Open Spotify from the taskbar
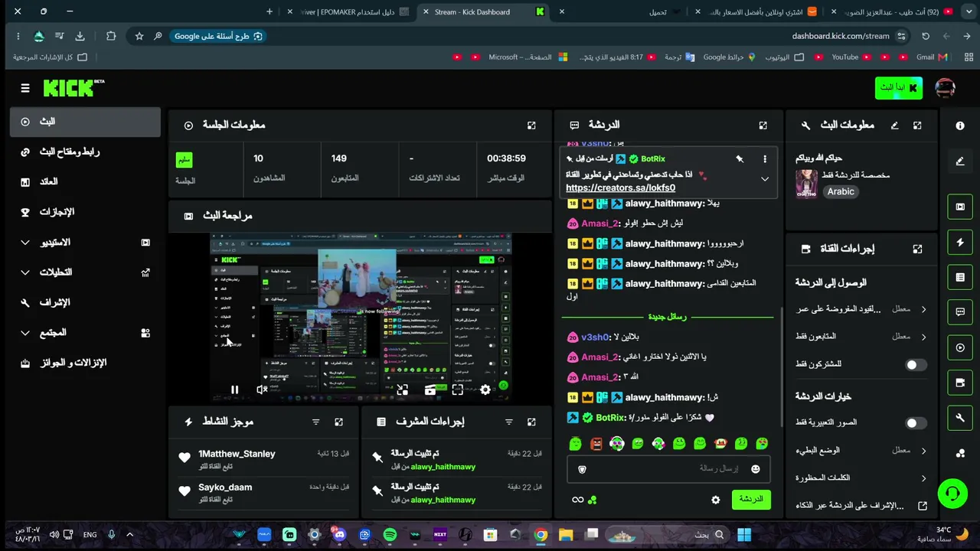 pyautogui.click(x=390, y=535)
